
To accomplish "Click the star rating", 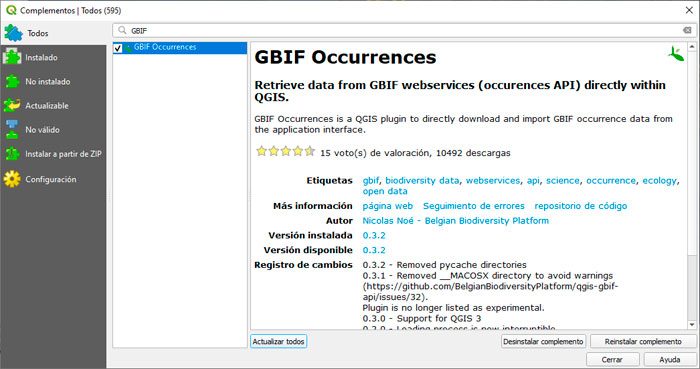I will (285, 152).
